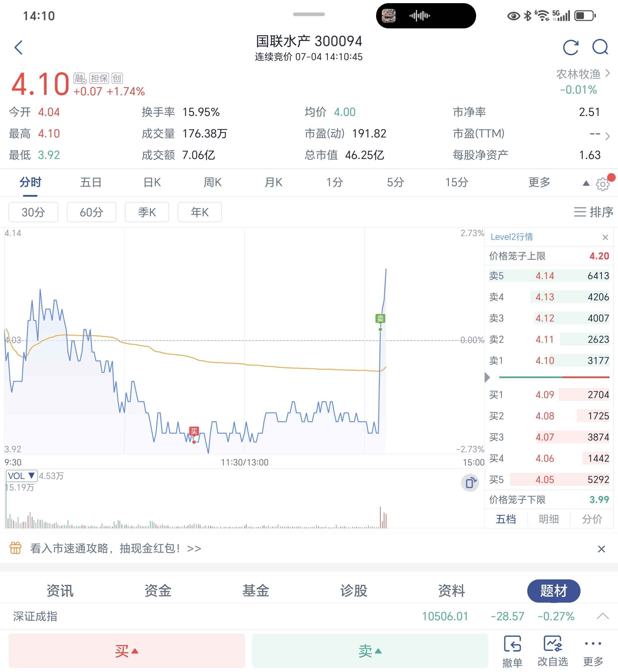
Task: Open the VOL indicator dropdown
Action: [x=21, y=476]
